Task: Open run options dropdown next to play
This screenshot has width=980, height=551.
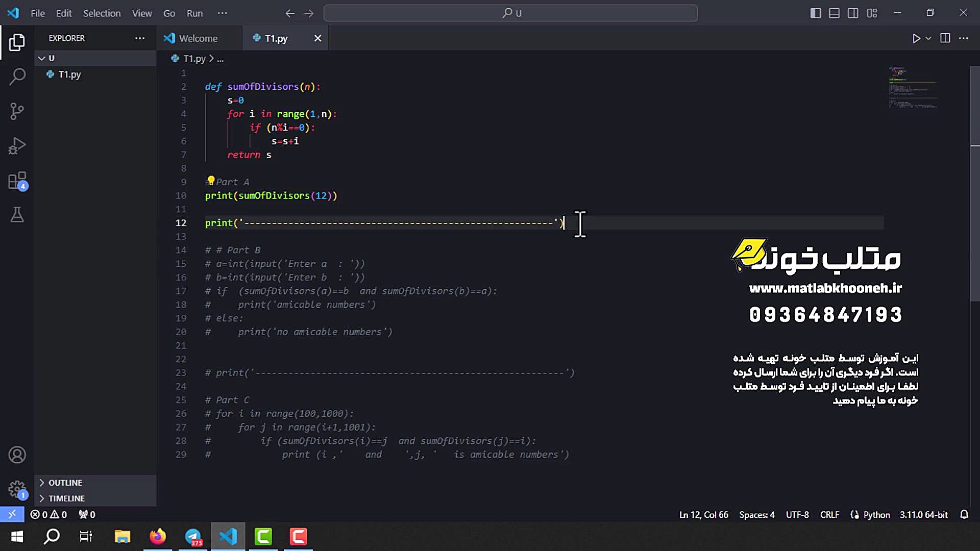Action: tap(928, 38)
